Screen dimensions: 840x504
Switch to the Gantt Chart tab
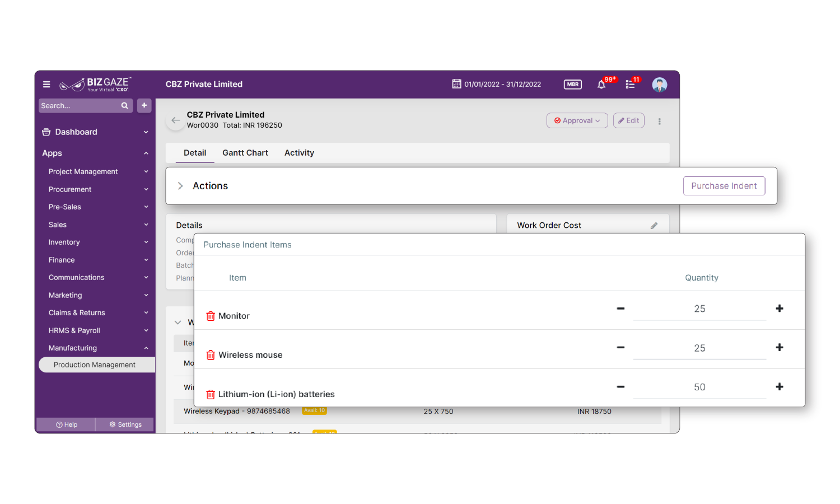pyautogui.click(x=245, y=153)
